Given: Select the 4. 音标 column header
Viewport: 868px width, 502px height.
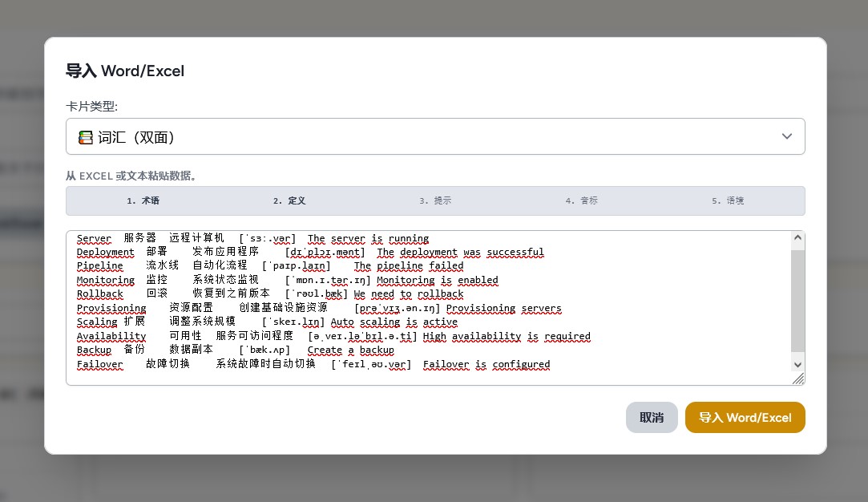Looking at the screenshot, I should coord(583,200).
